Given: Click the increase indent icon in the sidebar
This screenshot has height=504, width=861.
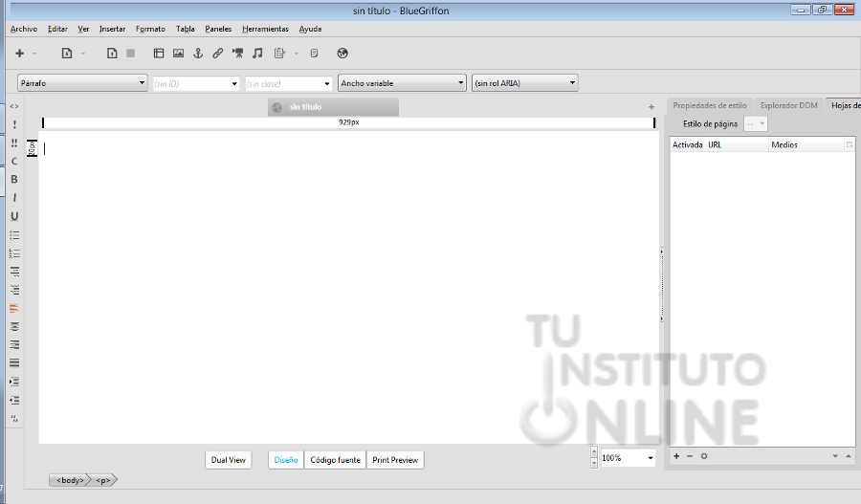Looking at the screenshot, I should 14,381.
